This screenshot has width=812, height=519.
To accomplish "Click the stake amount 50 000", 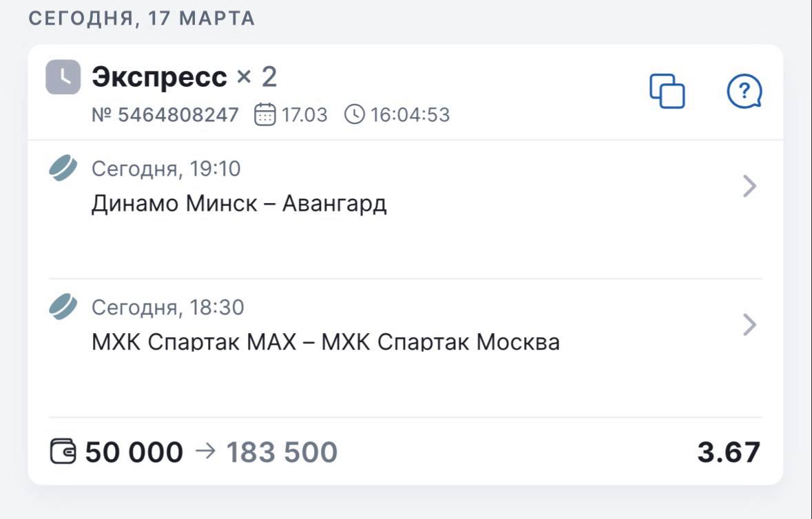I will click(134, 452).
